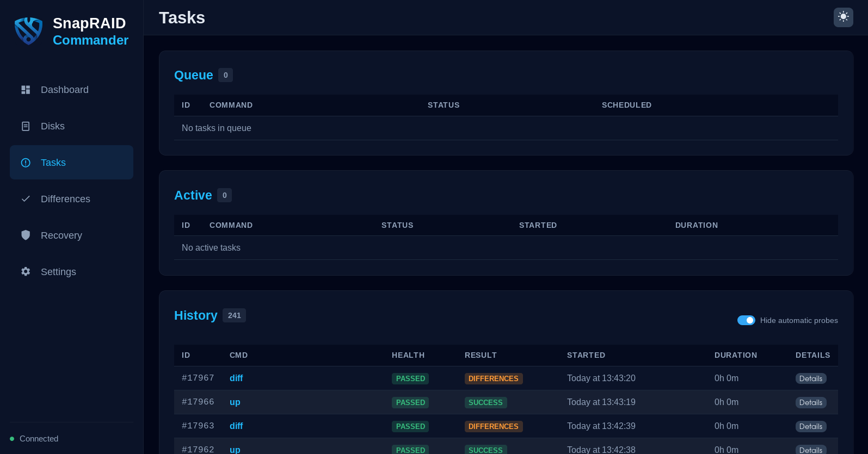Navigate to the Recovery section
The width and height of the screenshot is (868, 454).
[61, 235]
